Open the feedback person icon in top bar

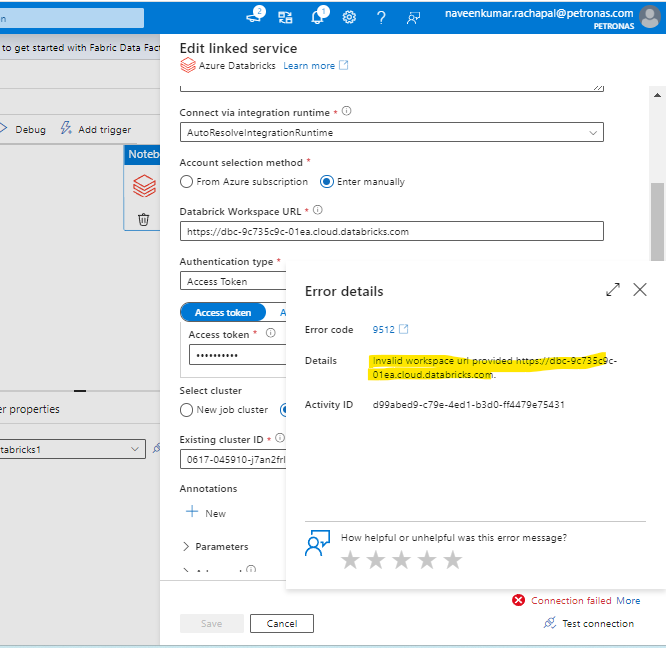tap(413, 17)
